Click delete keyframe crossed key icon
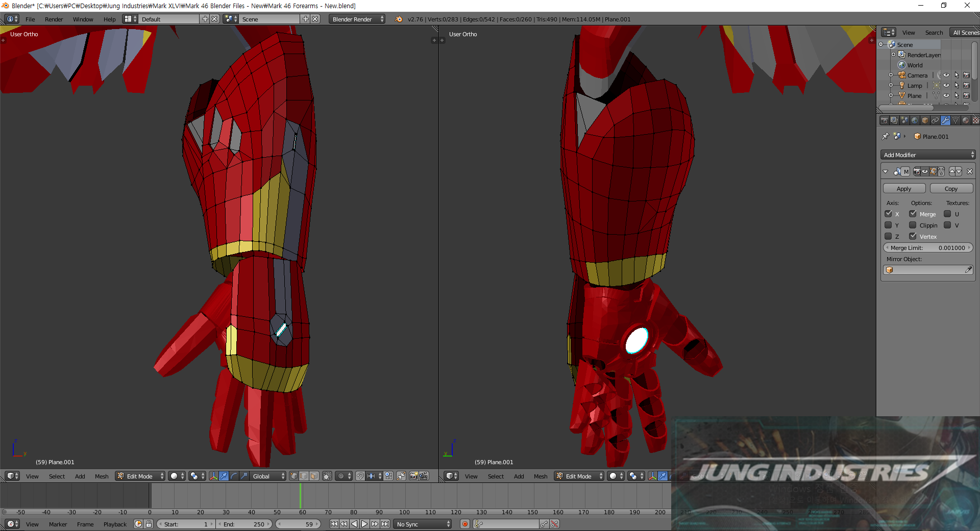The height and width of the screenshot is (531, 980). (x=555, y=524)
